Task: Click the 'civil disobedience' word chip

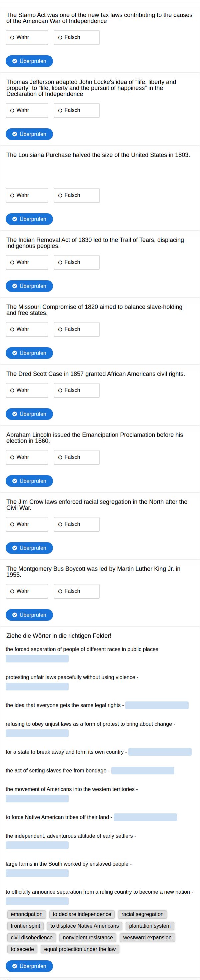Action: 32,937
